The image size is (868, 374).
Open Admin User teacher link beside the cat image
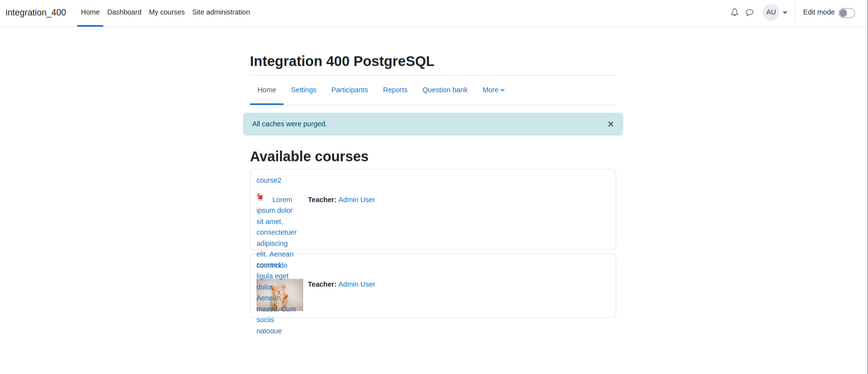click(356, 284)
